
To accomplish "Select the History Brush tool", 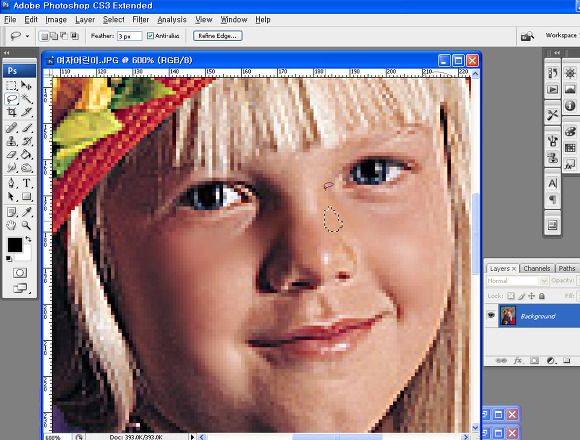I will [x=26, y=141].
